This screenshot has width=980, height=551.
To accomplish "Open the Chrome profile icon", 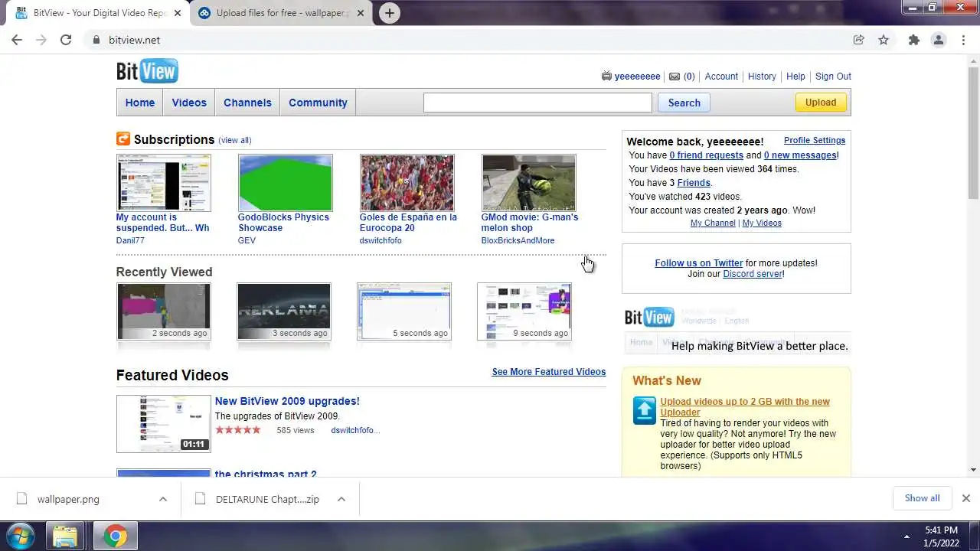I will click(939, 40).
